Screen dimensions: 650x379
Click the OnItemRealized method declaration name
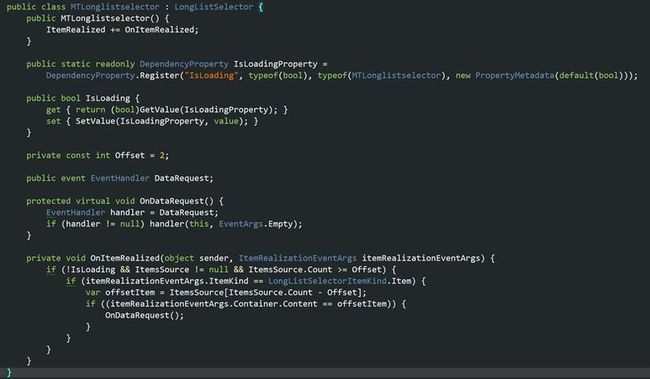click(125, 258)
